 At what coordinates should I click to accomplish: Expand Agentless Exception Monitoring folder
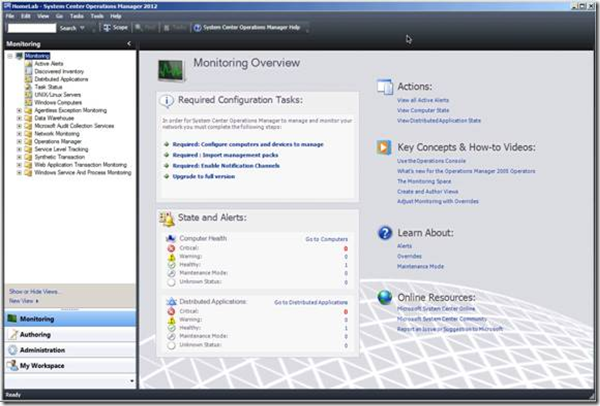point(19,111)
